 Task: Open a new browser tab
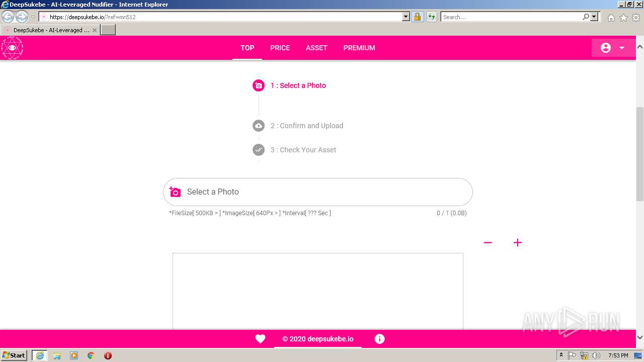click(108, 30)
